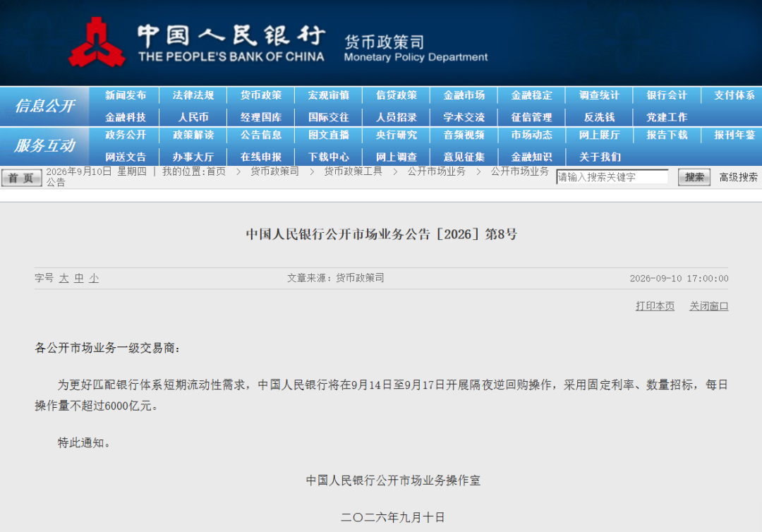This screenshot has height=532, width=762.
Task: Open 高级搜索 advanced search
Action: point(738,177)
